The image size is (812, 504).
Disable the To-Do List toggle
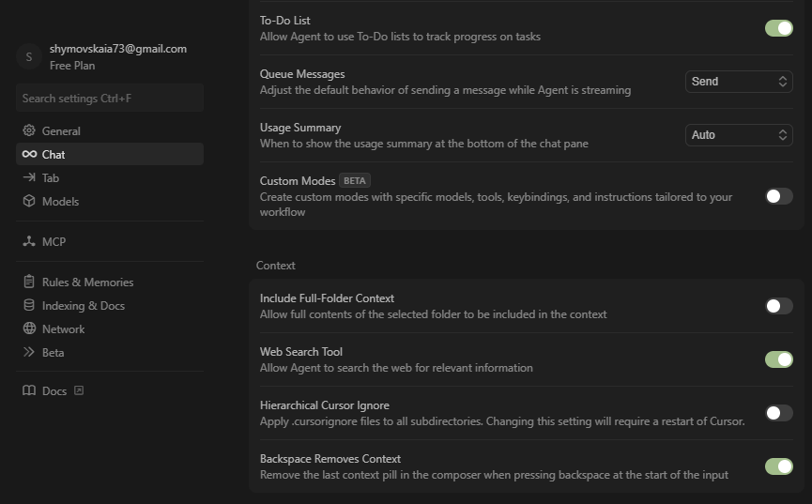coord(778,28)
